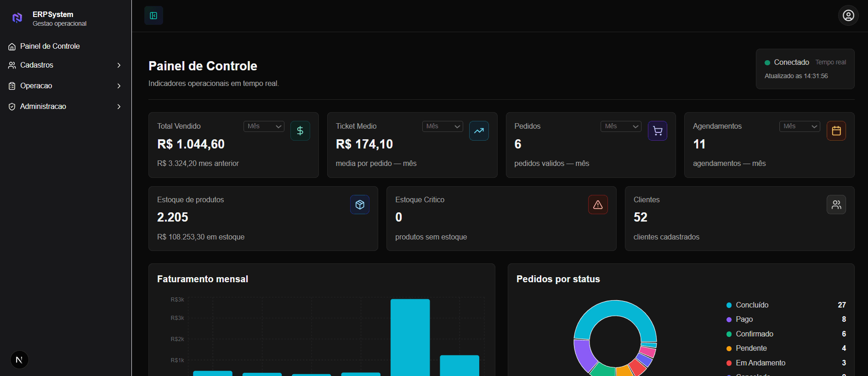Click the Confirmado green legend dot

729,334
